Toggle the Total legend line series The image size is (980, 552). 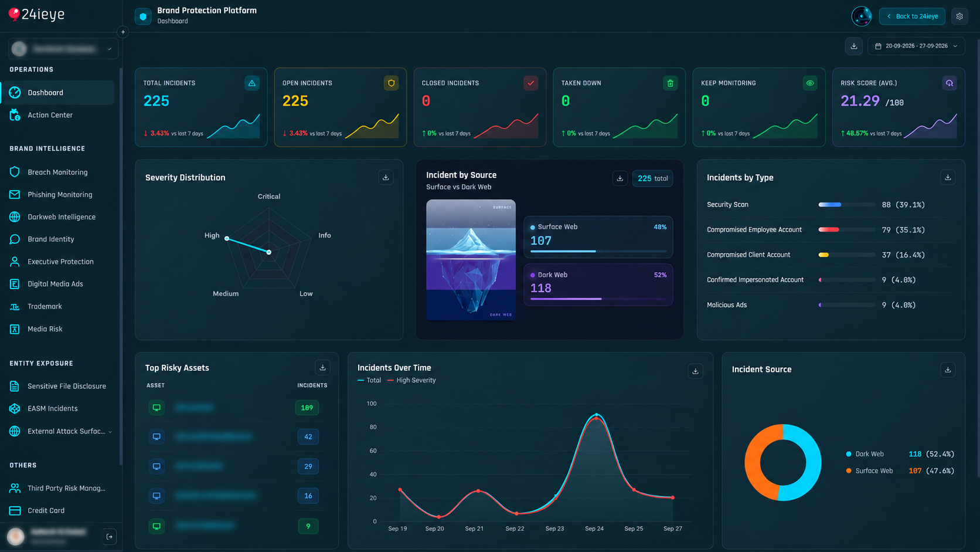pos(369,380)
